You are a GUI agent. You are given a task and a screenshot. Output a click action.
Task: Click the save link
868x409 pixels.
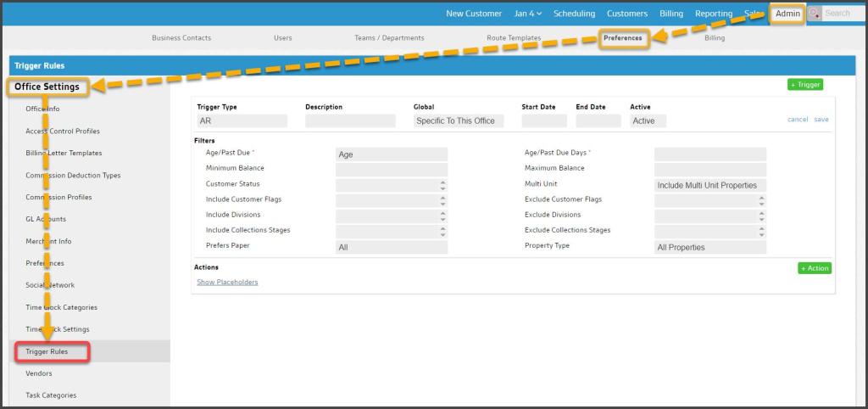(x=821, y=120)
